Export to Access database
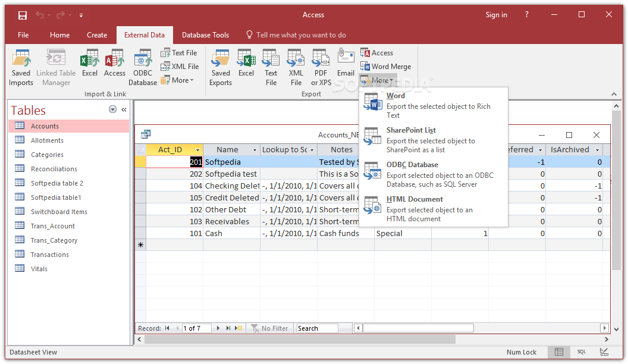The image size is (628, 364). (x=376, y=53)
